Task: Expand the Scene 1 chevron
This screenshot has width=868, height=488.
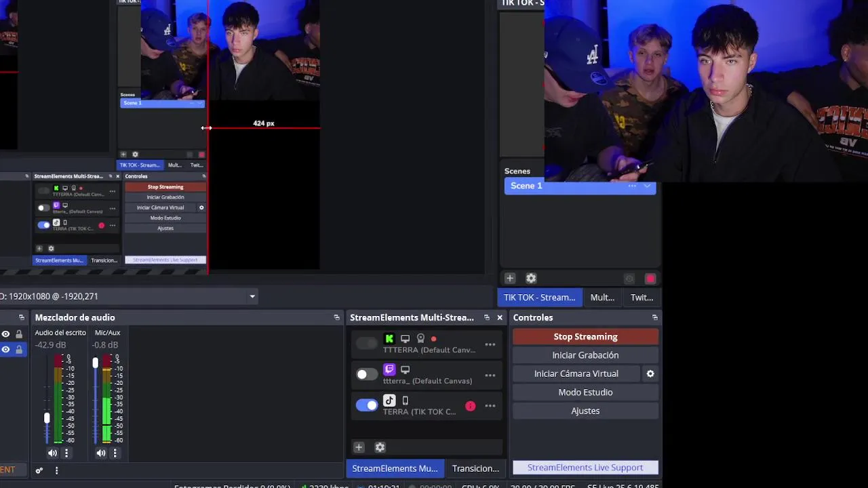Action: point(648,186)
